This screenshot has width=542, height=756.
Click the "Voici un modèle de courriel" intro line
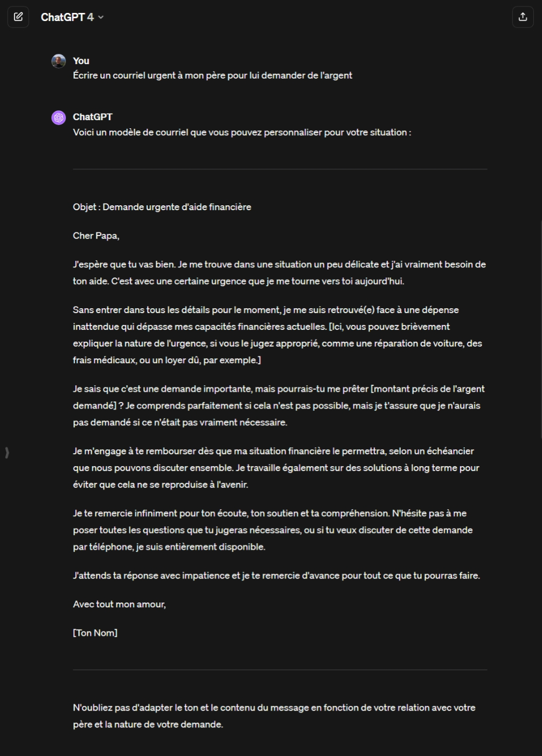click(x=242, y=132)
